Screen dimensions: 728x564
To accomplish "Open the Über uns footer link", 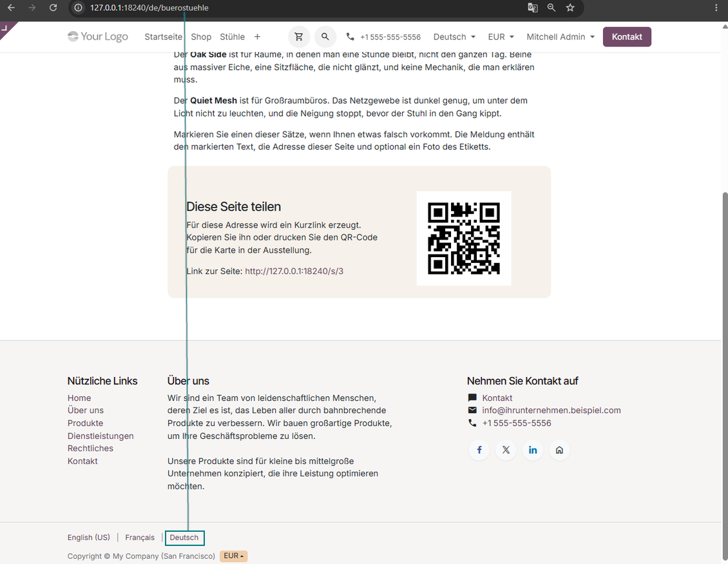I will [x=86, y=410].
